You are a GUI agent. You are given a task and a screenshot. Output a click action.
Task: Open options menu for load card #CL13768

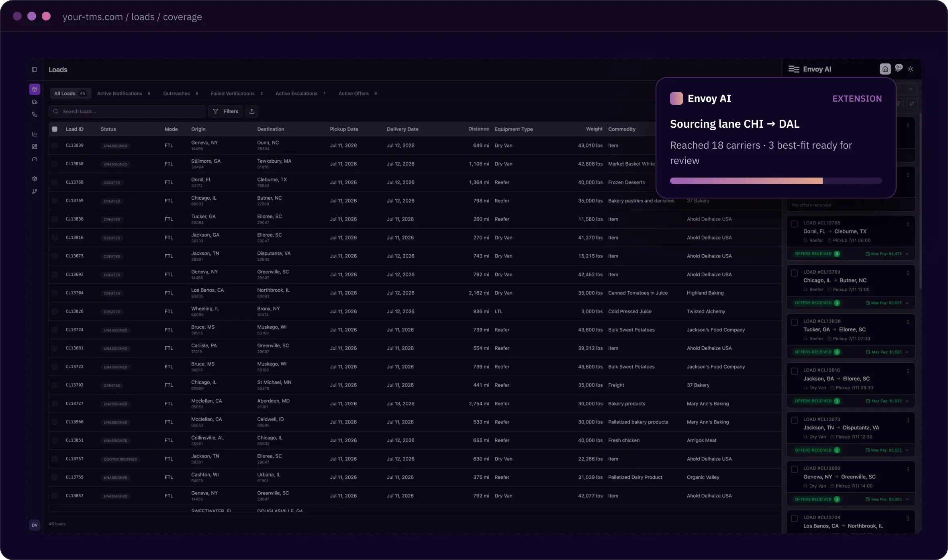(908, 224)
